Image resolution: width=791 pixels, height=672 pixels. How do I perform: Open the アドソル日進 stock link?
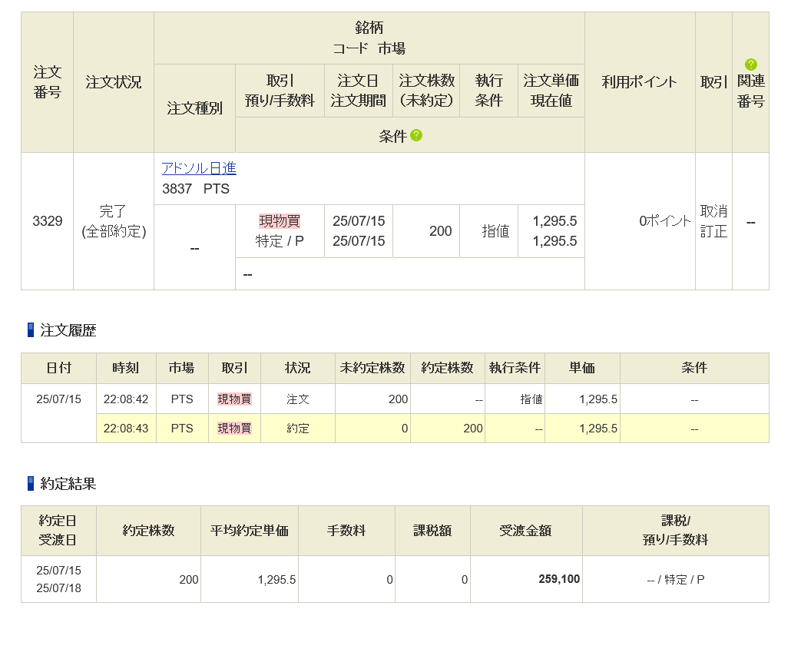199,168
